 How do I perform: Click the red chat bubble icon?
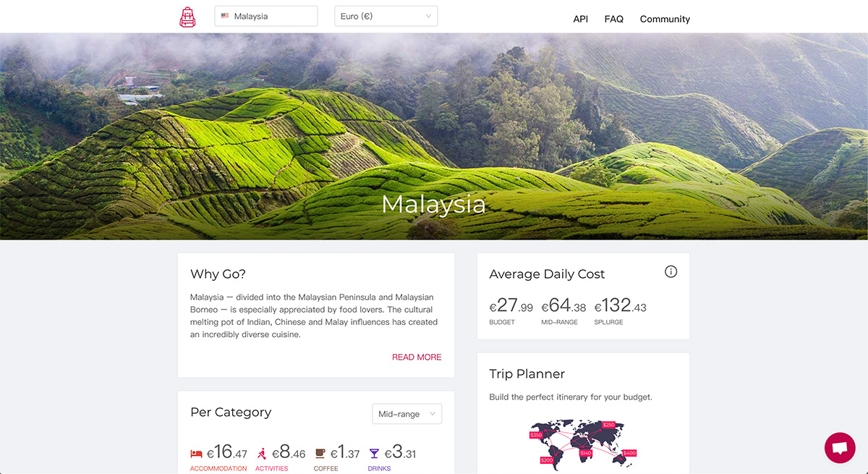(840, 448)
